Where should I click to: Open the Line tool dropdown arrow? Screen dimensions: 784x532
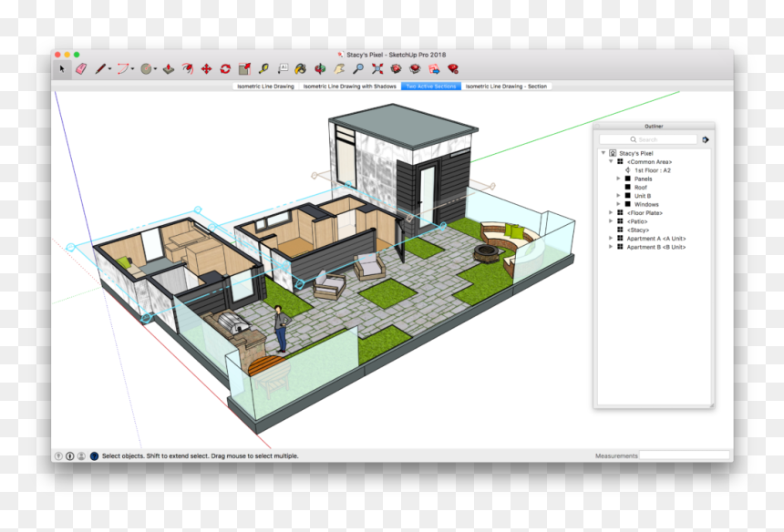pos(109,69)
